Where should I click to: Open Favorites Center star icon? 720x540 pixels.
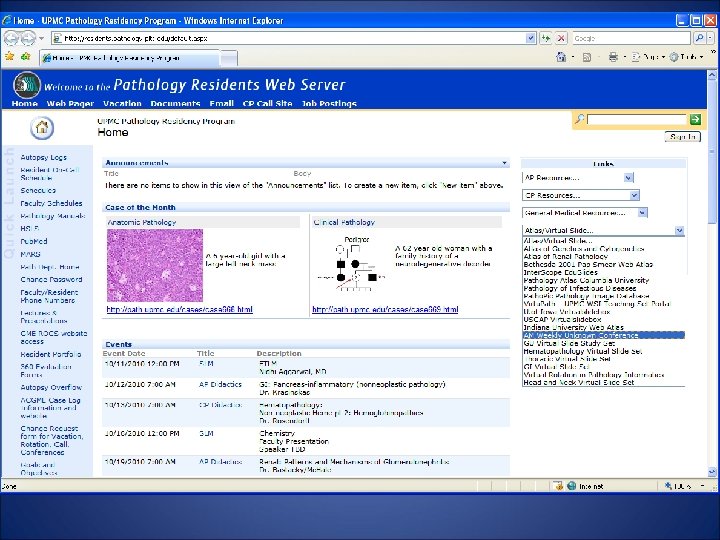9,56
